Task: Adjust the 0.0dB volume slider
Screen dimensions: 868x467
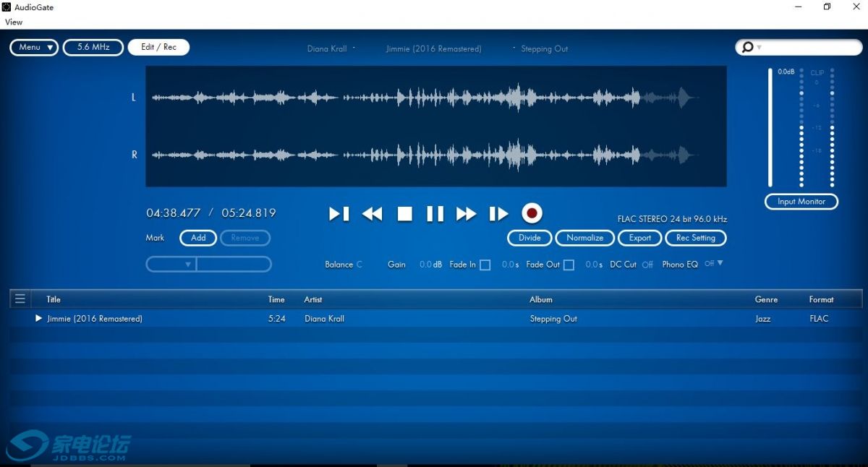Action: (770, 128)
